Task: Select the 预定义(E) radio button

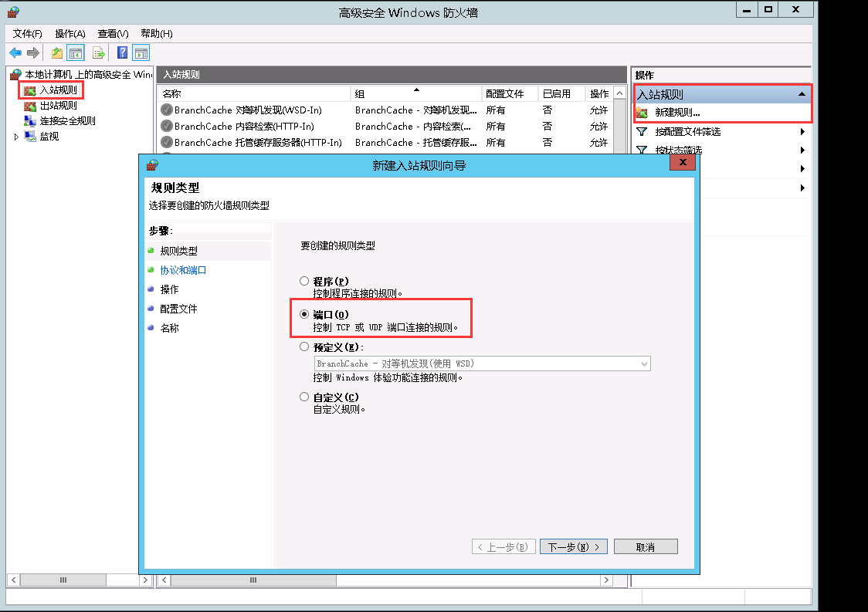Action: [304, 347]
